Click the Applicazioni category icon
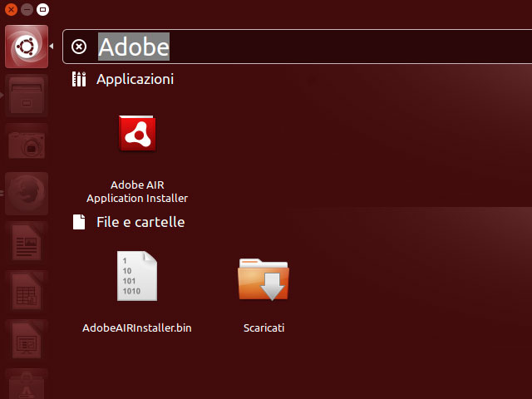532x399 pixels. [x=79, y=79]
